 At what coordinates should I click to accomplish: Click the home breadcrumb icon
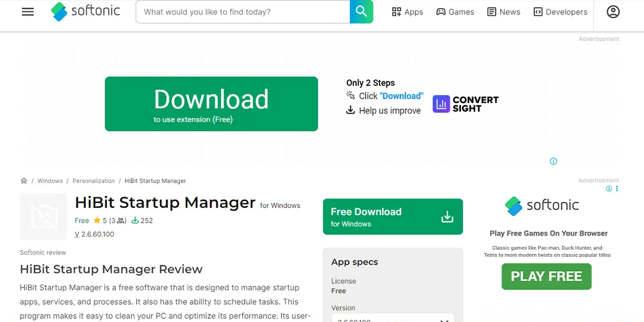(x=24, y=181)
